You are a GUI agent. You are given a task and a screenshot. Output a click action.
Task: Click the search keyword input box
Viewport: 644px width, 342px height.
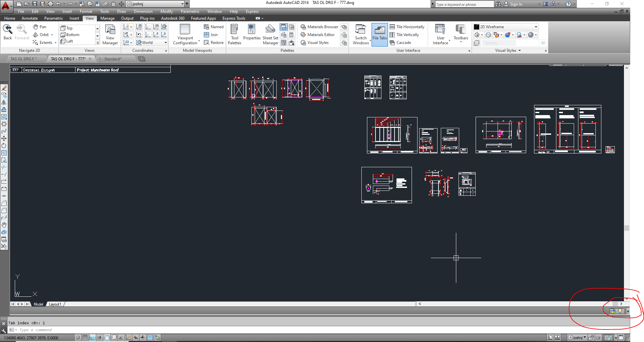tap(464, 4)
